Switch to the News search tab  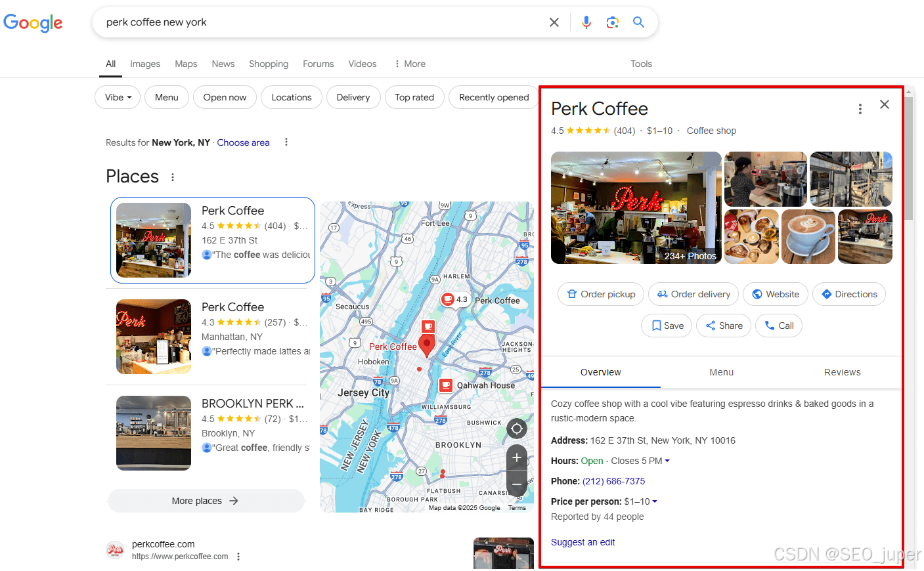pyautogui.click(x=223, y=64)
